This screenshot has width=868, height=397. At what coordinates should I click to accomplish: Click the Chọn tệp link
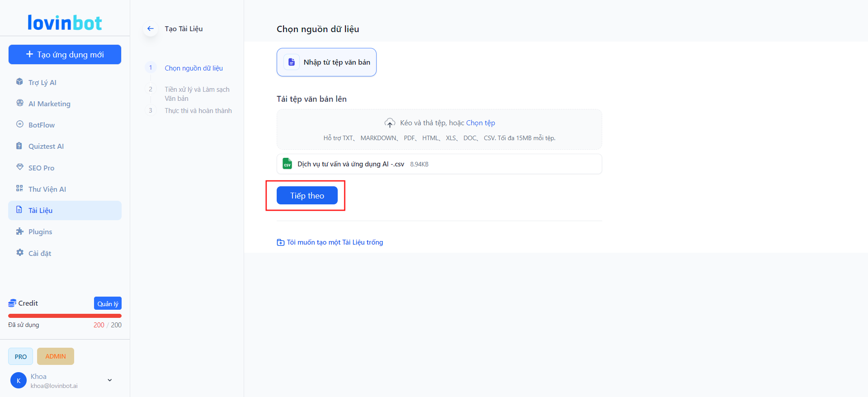pyautogui.click(x=480, y=123)
